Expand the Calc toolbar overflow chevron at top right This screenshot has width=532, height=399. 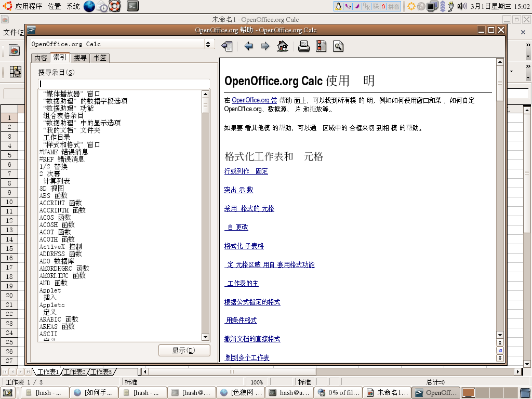(x=528, y=45)
